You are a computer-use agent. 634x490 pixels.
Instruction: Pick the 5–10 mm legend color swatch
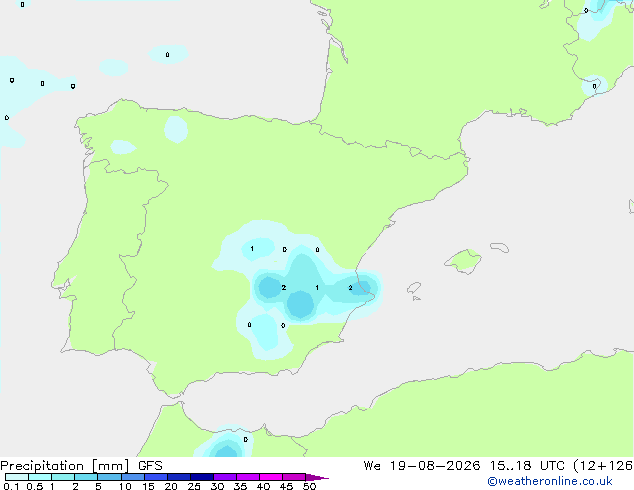tap(109, 477)
